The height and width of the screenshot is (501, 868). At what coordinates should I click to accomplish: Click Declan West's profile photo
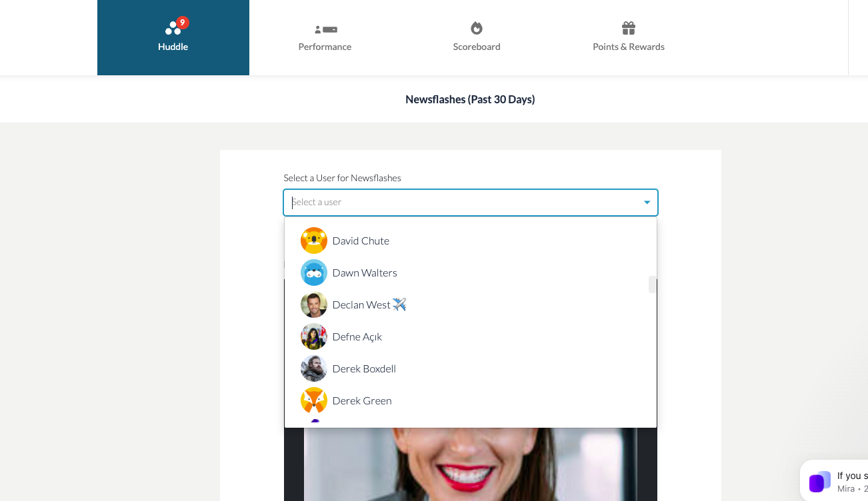point(314,304)
